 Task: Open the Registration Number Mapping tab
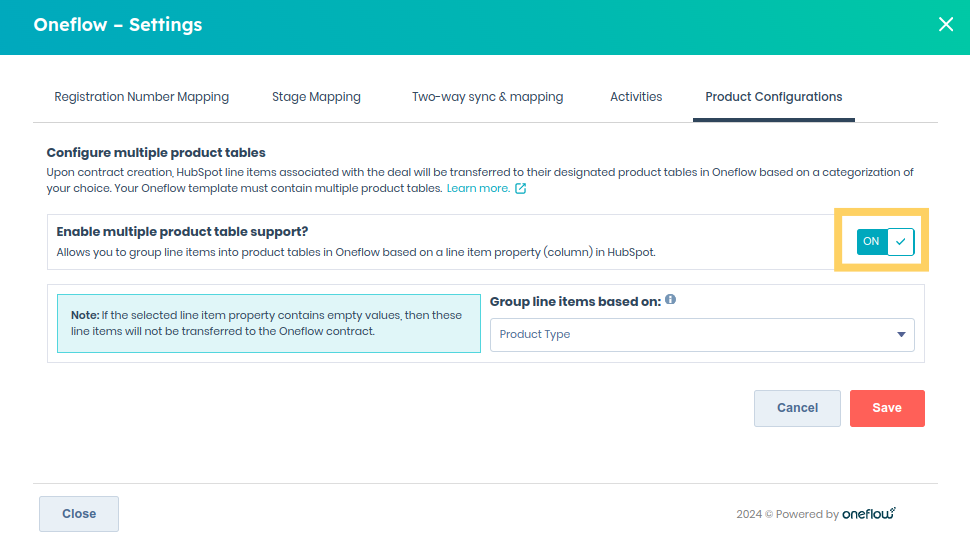[142, 97]
